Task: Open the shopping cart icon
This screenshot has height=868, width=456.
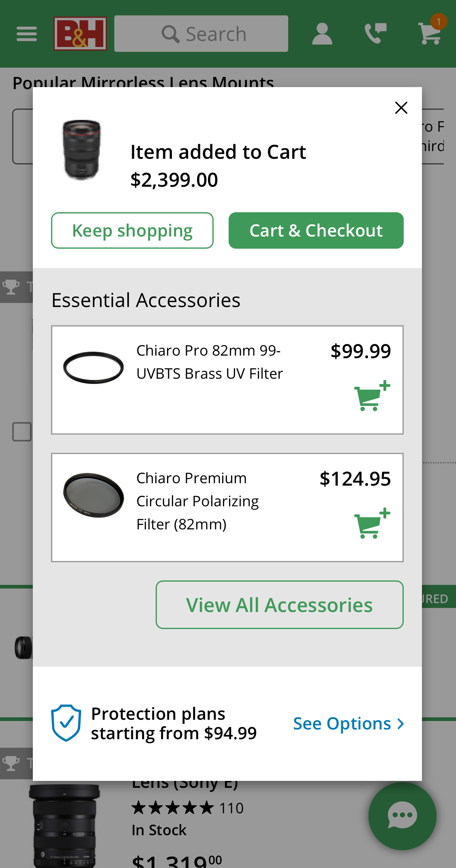Action: coord(428,36)
